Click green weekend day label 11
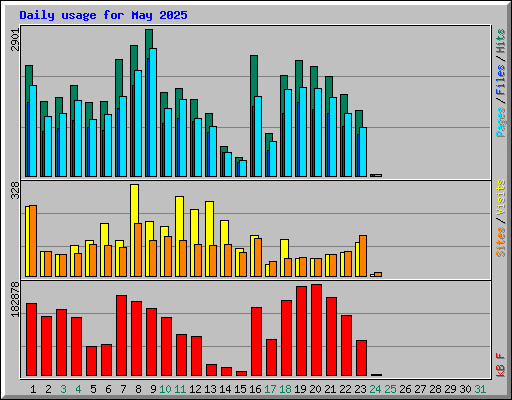Image resolution: width=512 pixels, height=400 pixels. point(180,389)
